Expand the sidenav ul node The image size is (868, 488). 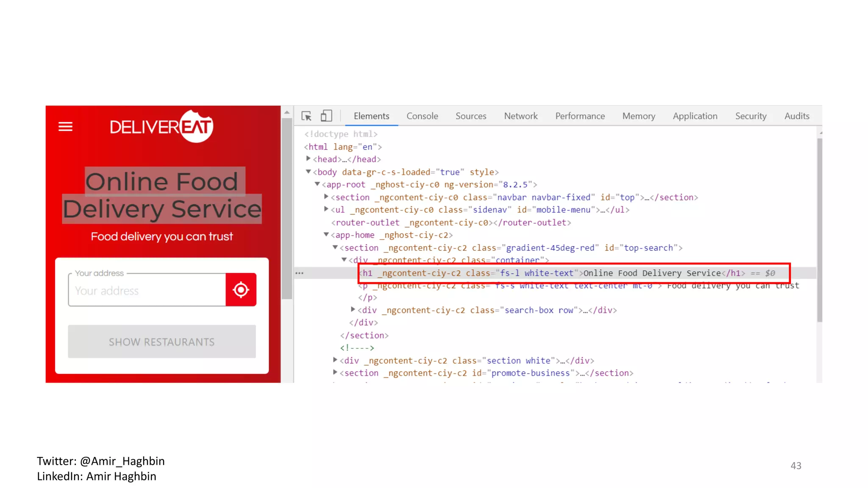[x=326, y=209]
